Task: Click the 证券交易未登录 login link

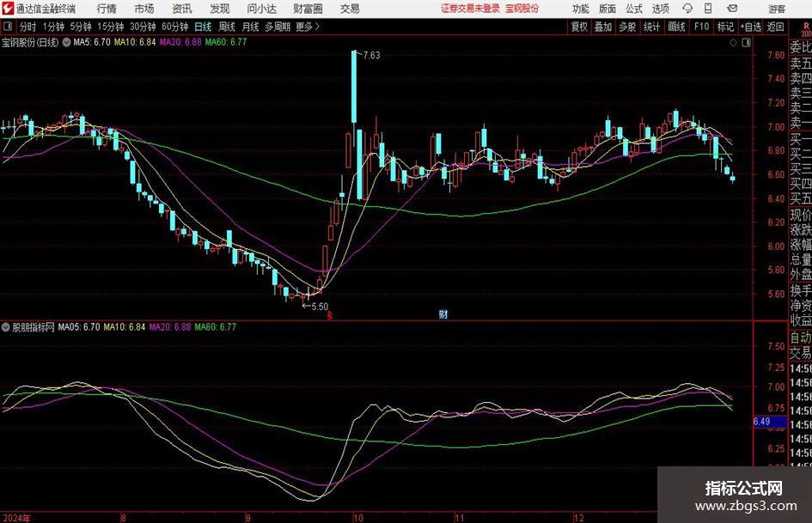Action: pos(470,9)
